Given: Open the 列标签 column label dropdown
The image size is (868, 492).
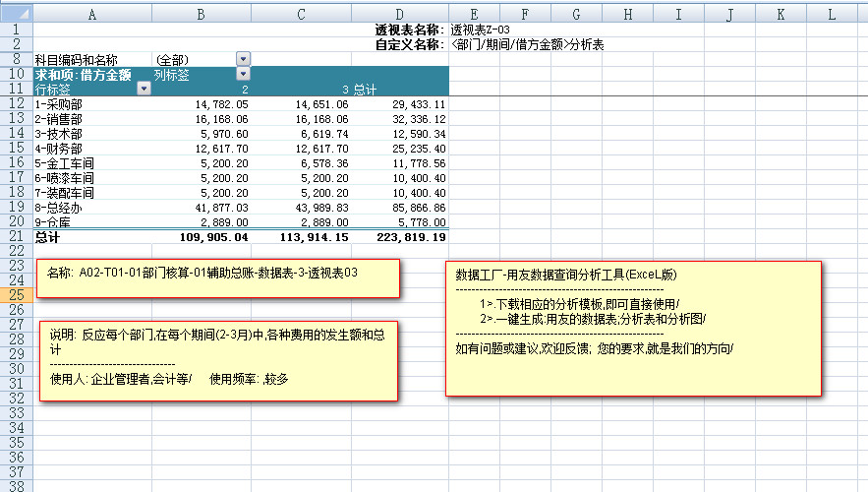Looking at the screenshot, I should [x=243, y=74].
